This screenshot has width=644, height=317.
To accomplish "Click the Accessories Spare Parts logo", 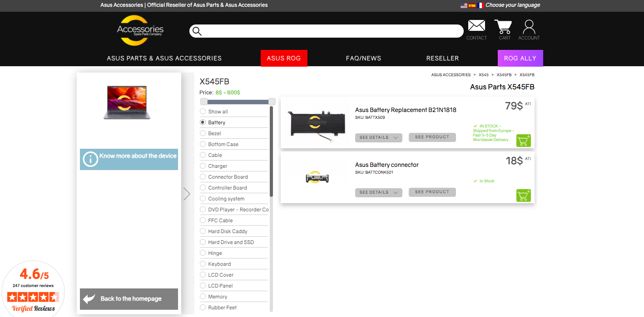I will tap(140, 30).
